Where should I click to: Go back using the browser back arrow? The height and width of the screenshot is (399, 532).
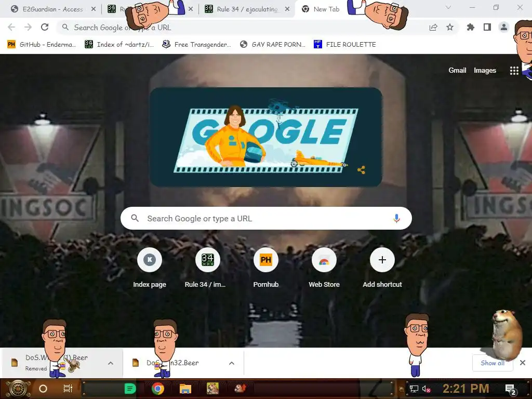11,27
